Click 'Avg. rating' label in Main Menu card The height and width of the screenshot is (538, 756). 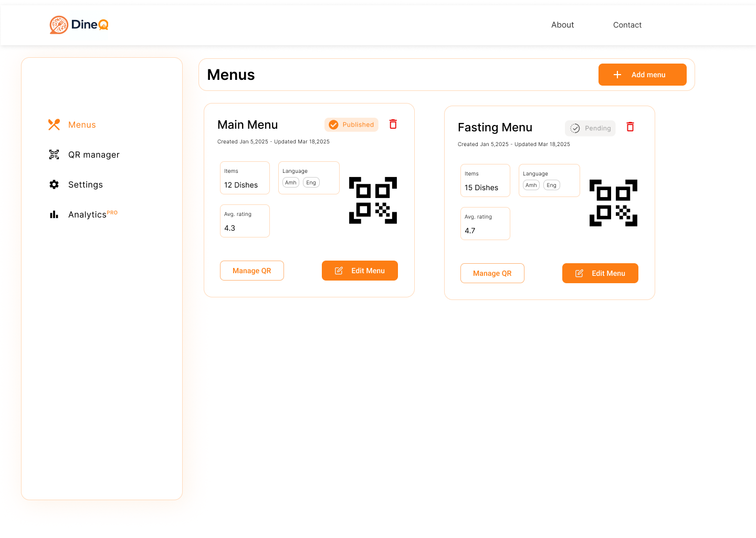[x=238, y=214]
